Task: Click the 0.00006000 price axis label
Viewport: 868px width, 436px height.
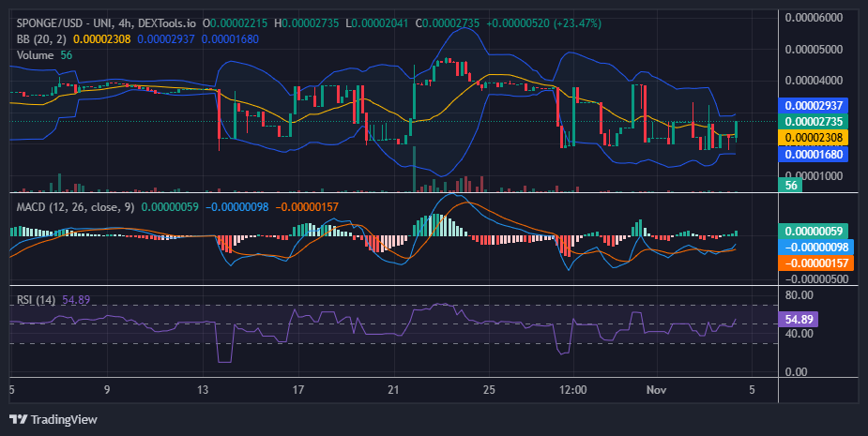Action: (x=814, y=17)
